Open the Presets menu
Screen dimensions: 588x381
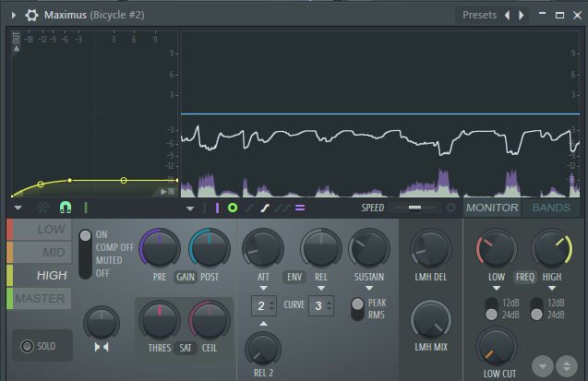click(x=479, y=15)
